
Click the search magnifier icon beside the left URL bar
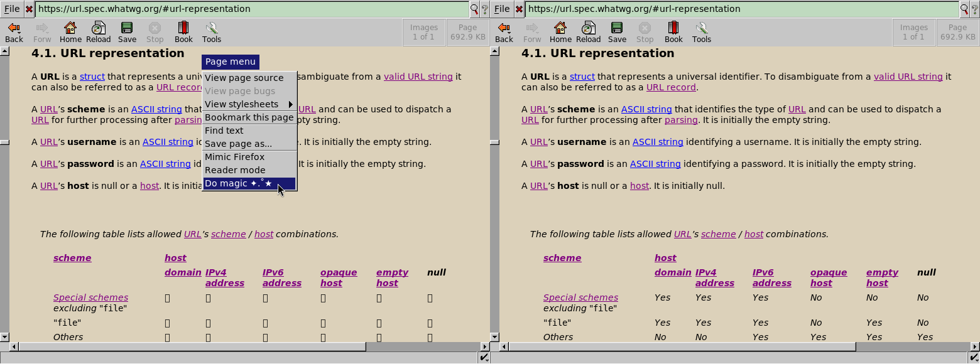point(474,9)
